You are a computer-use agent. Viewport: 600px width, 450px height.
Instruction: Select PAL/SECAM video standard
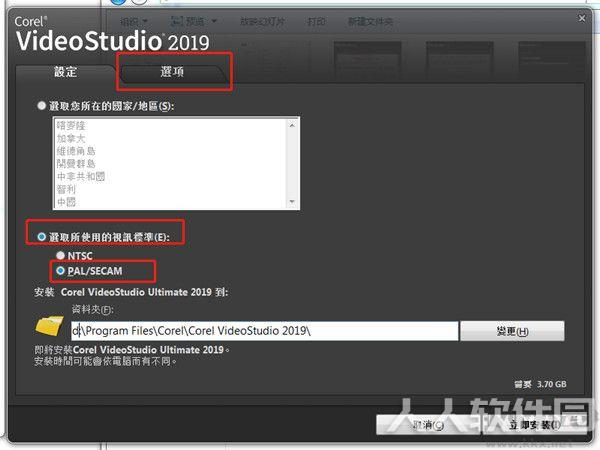click(60, 271)
